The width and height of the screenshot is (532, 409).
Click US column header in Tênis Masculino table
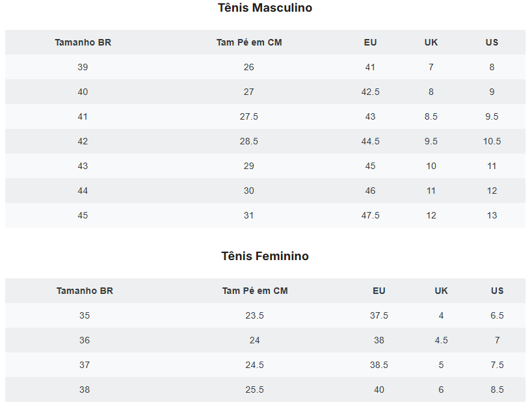click(x=492, y=42)
